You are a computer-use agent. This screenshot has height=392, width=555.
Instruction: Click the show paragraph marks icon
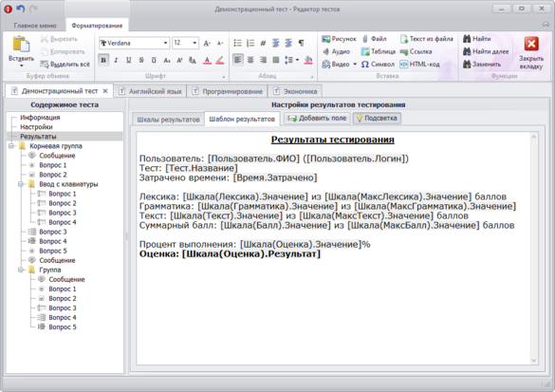coord(301,44)
